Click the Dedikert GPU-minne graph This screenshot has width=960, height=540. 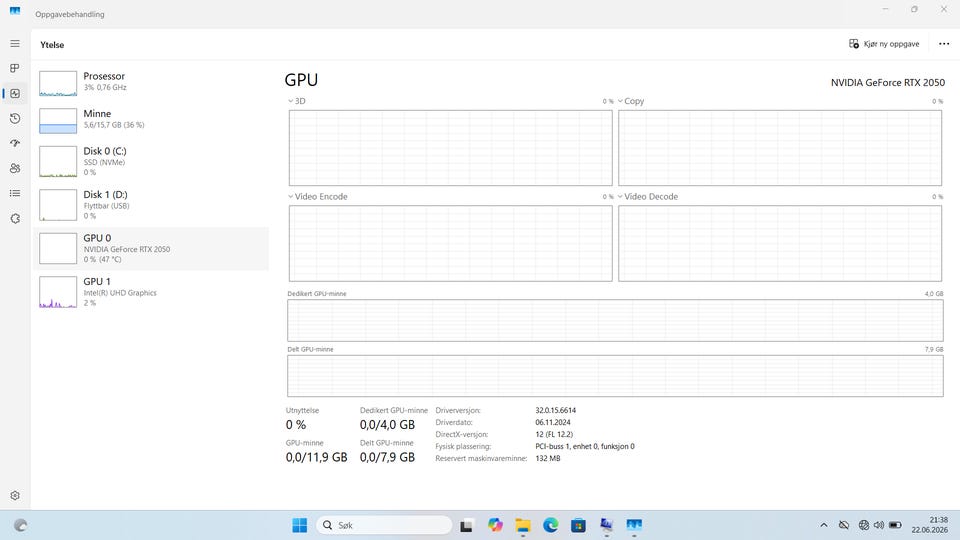pos(615,320)
